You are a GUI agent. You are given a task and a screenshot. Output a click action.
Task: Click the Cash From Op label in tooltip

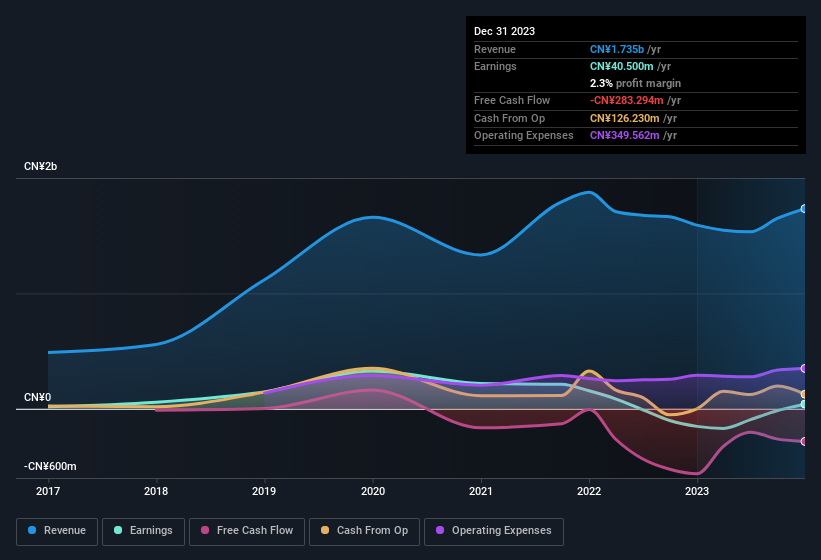[x=509, y=118]
